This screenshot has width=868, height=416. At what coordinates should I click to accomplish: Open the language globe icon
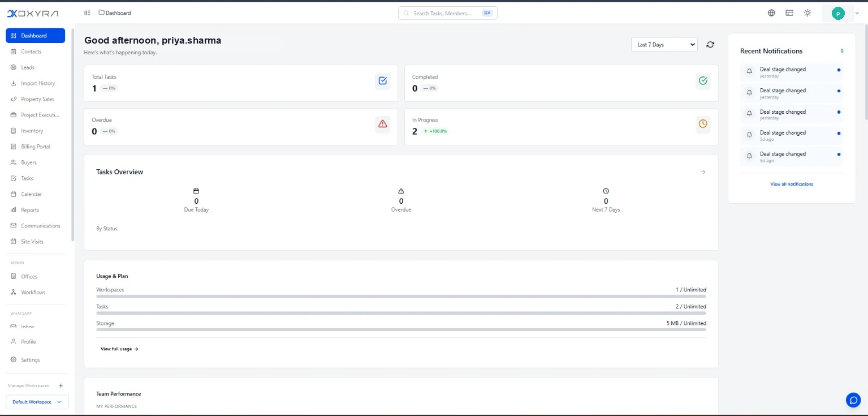click(771, 13)
